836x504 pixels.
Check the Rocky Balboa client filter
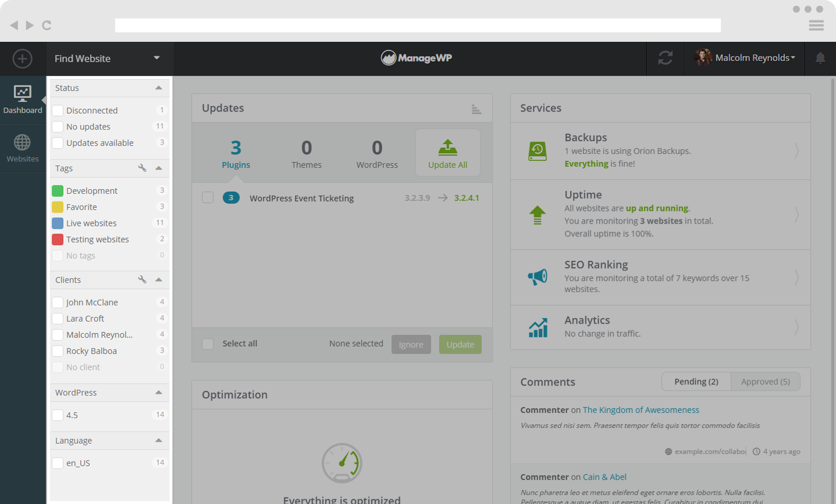57,351
